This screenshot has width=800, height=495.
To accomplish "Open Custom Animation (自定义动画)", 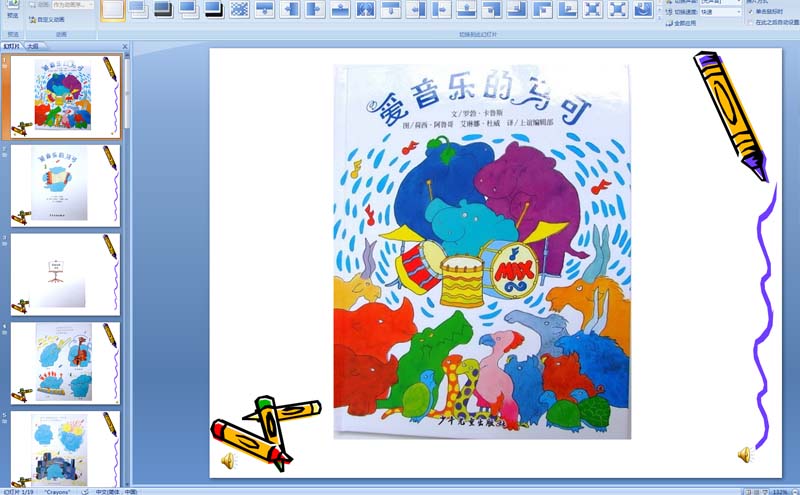I will click(47, 19).
